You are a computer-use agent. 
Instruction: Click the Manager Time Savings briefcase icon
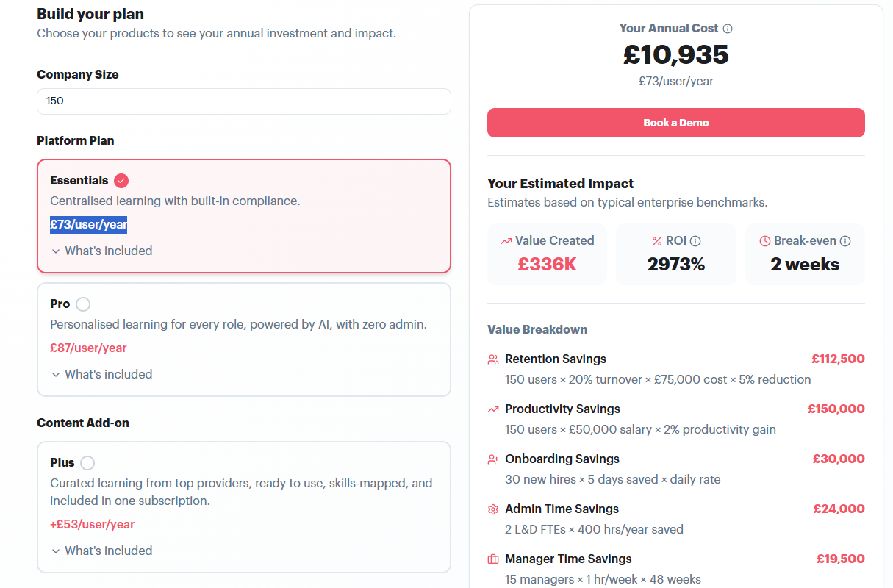pos(493,559)
